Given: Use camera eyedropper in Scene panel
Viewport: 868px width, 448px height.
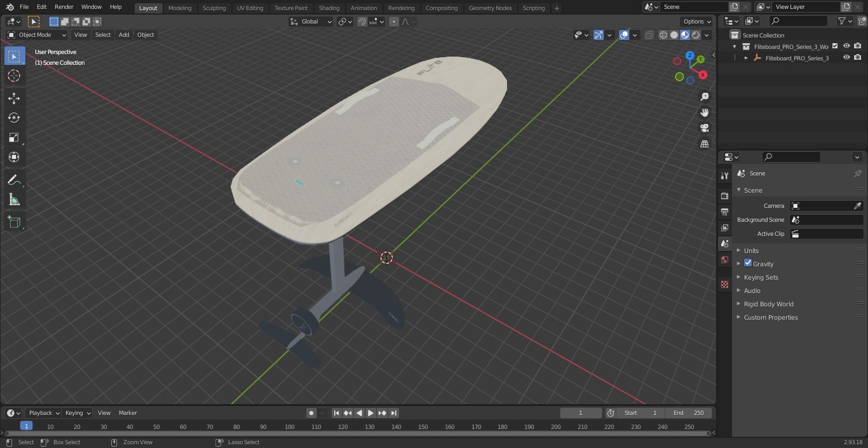Looking at the screenshot, I should pyautogui.click(x=857, y=206).
